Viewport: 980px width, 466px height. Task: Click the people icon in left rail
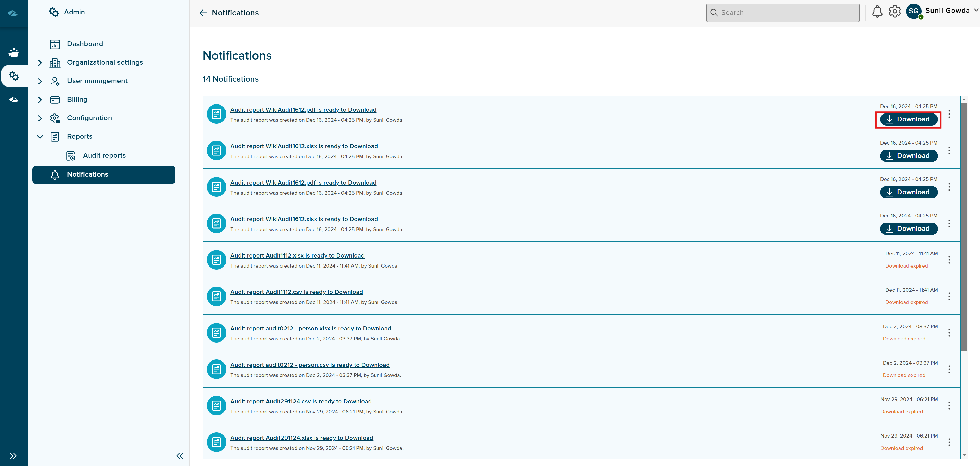coord(14,53)
